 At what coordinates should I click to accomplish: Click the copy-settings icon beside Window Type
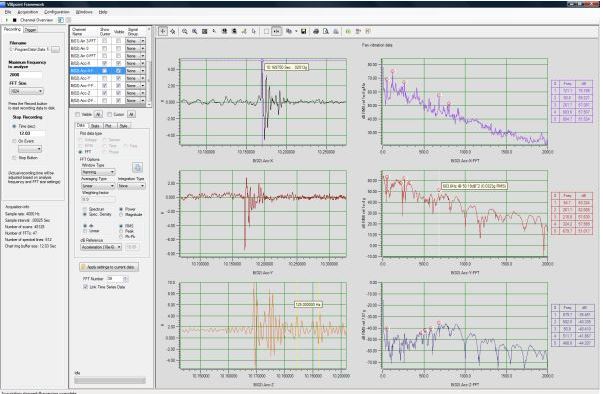point(137,167)
